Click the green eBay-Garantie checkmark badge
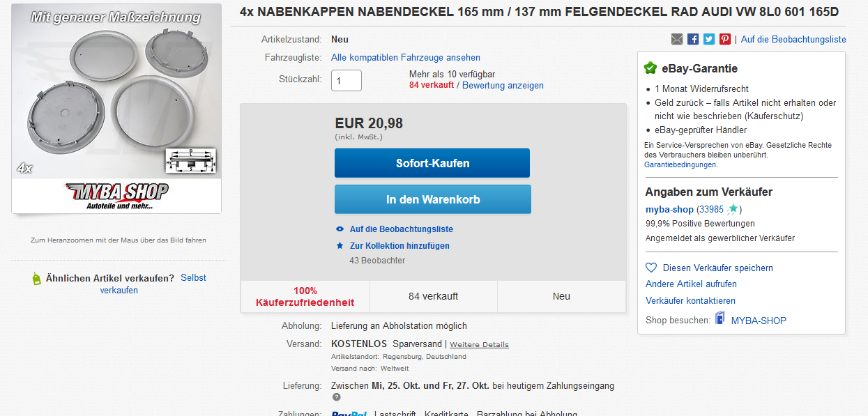Screen dimensions: 868x416 click(650, 68)
